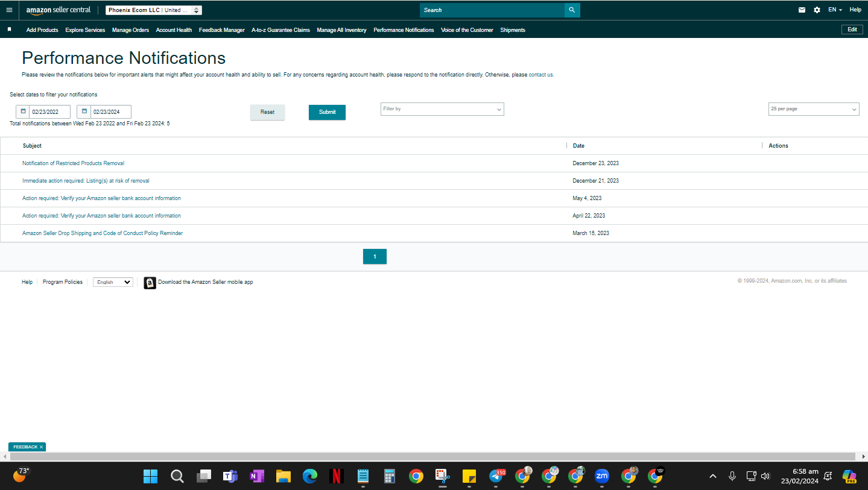The height and width of the screenshot is (490, 868).
Task: Click the Edit button in the navigation bar
Action: coord(852,30)
